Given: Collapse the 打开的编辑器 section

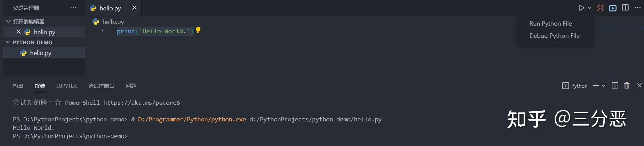Looking at the screenshot, I should click(8, 22).
